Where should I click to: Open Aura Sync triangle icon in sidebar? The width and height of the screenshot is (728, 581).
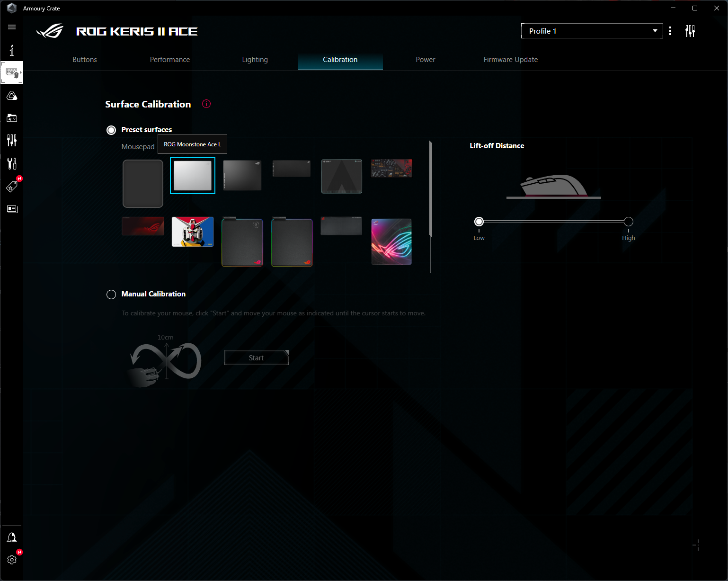12,96
